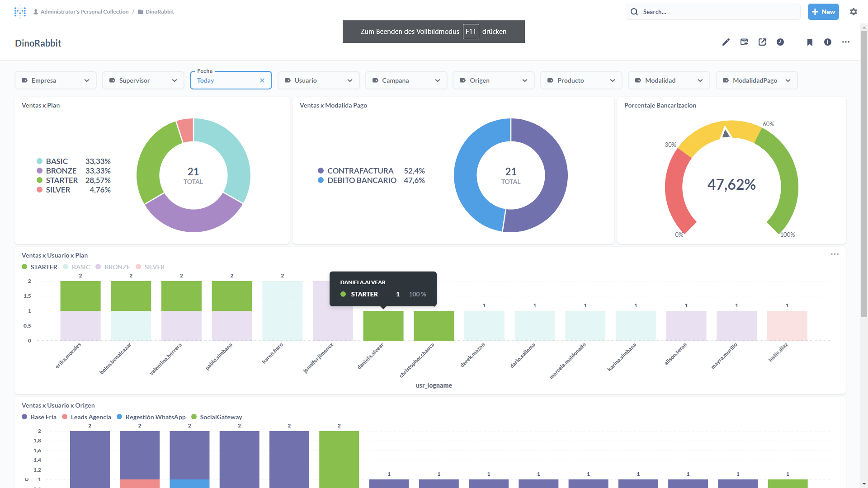
Task: Open auto-refresh clock icon
Action: [780, 42]
